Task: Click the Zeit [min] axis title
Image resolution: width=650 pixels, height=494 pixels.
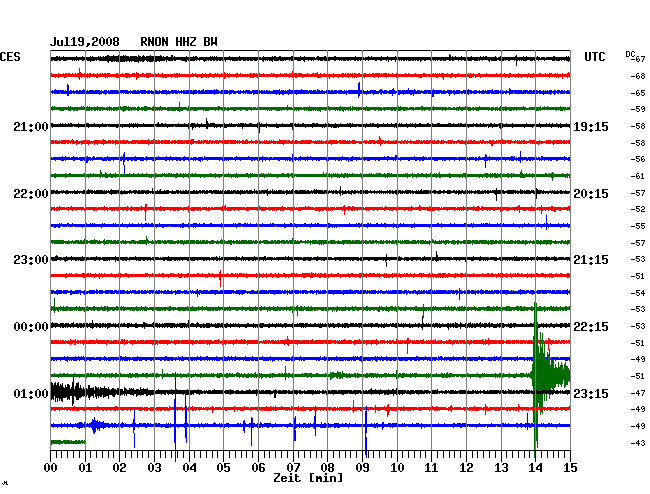Action: click(308, 478)
